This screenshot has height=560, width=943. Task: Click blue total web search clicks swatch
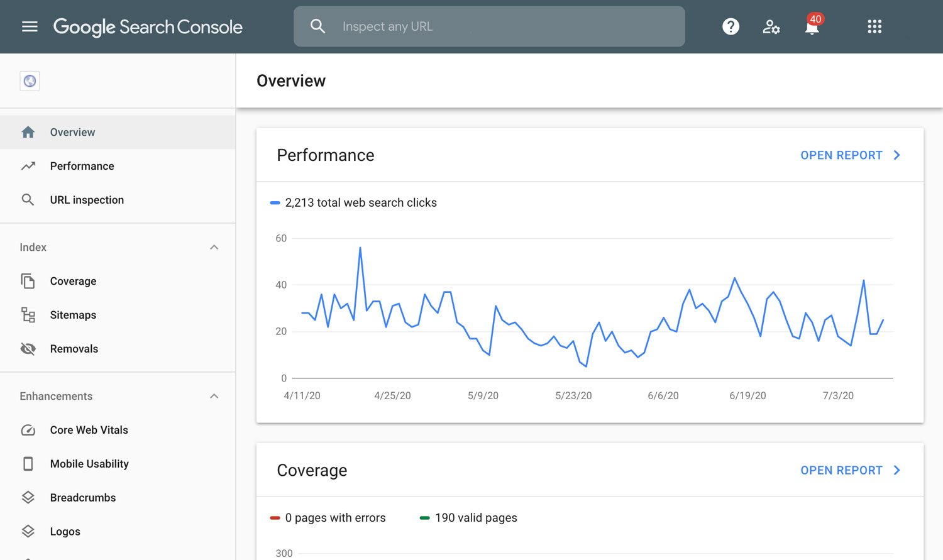point(275,203)
